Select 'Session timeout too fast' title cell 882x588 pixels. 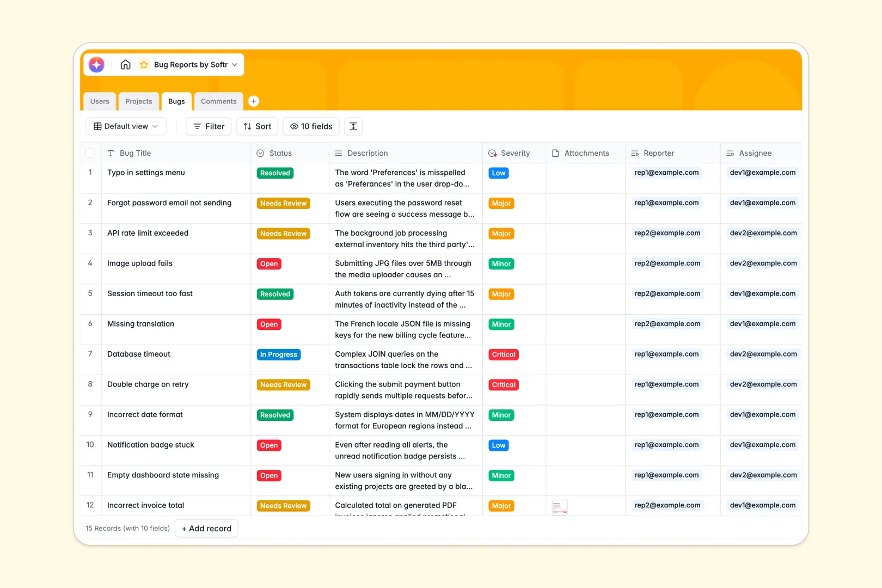pos(176,299)
